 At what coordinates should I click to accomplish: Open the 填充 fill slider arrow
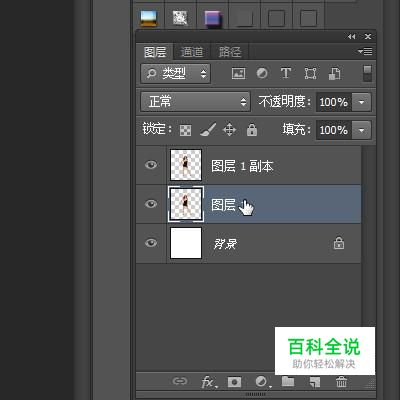point(361,130)
